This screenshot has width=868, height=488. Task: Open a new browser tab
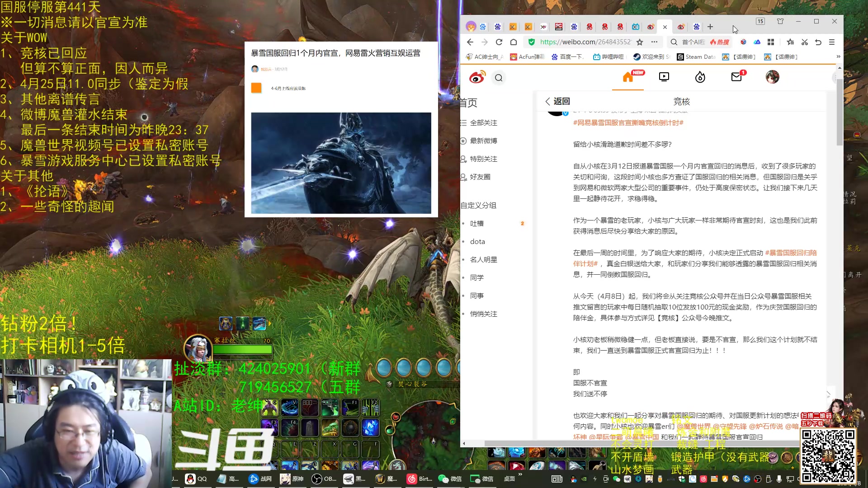coord(710,27)
